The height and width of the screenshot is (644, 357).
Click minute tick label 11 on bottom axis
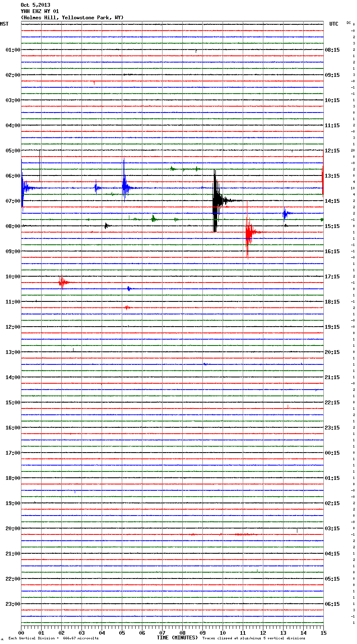[x=243, y=633]
